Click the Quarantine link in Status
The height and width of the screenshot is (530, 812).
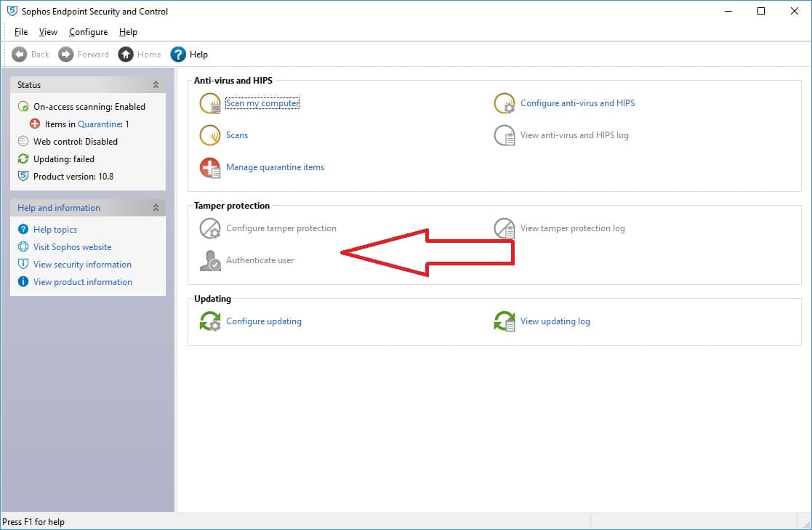point(100,124)
